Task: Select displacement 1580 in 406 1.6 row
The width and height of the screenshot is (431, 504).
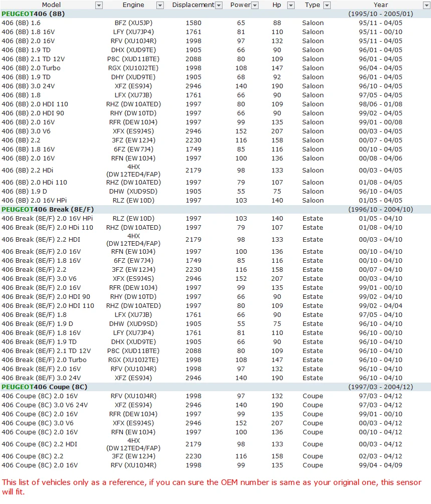Action: point(193,23)
